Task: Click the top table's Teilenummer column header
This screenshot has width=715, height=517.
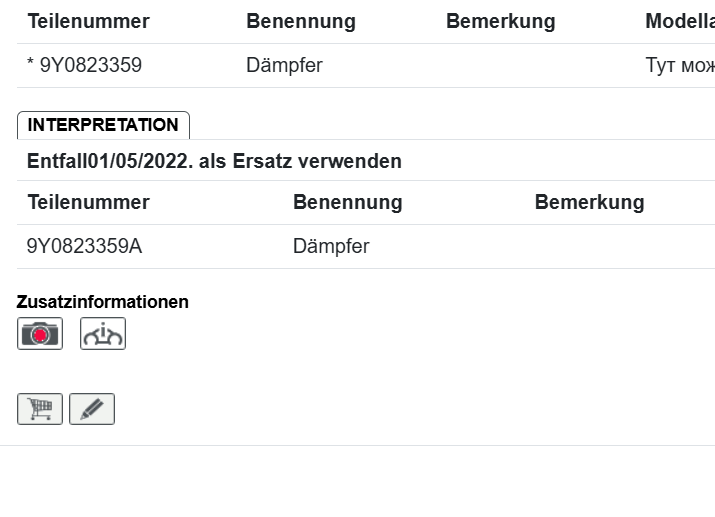Action: pos(88,21)
